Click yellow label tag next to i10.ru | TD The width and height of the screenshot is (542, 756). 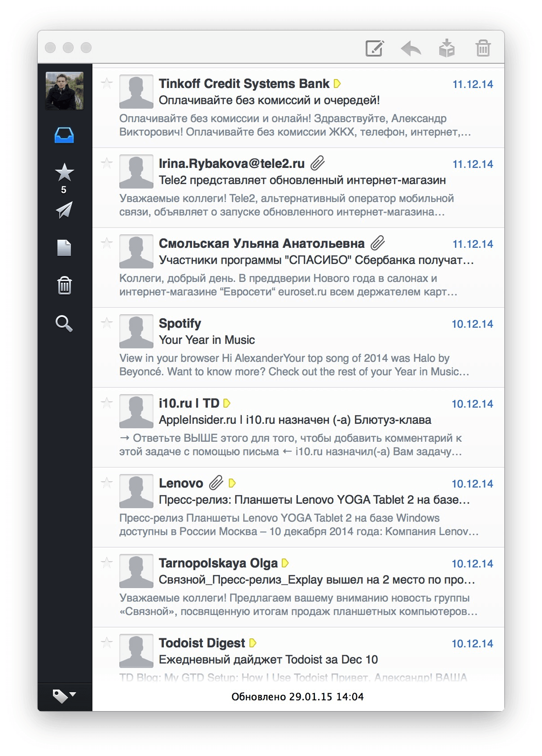(x=227, y=403)
